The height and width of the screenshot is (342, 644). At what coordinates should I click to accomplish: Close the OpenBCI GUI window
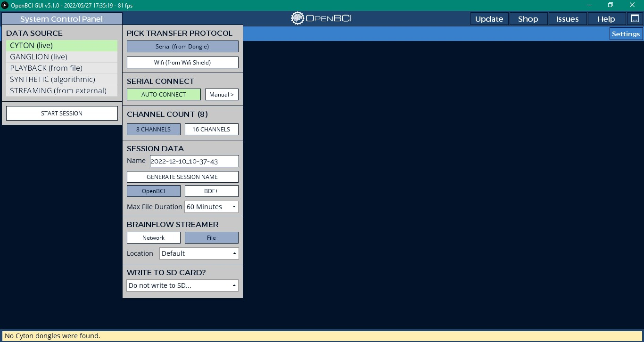click(632, 5)
